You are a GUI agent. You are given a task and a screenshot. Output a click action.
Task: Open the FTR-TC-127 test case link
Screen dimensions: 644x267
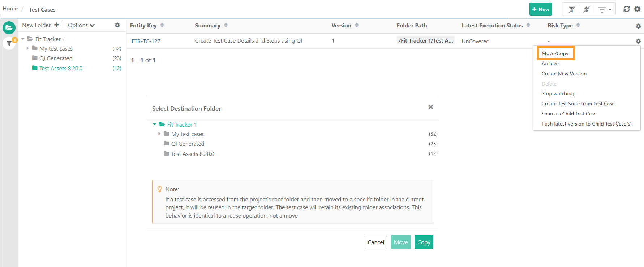tap(146, 41)
